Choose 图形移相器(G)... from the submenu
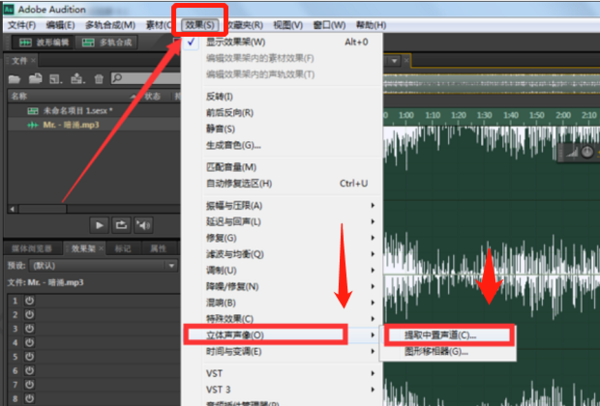600x406 pixels. 448,352
